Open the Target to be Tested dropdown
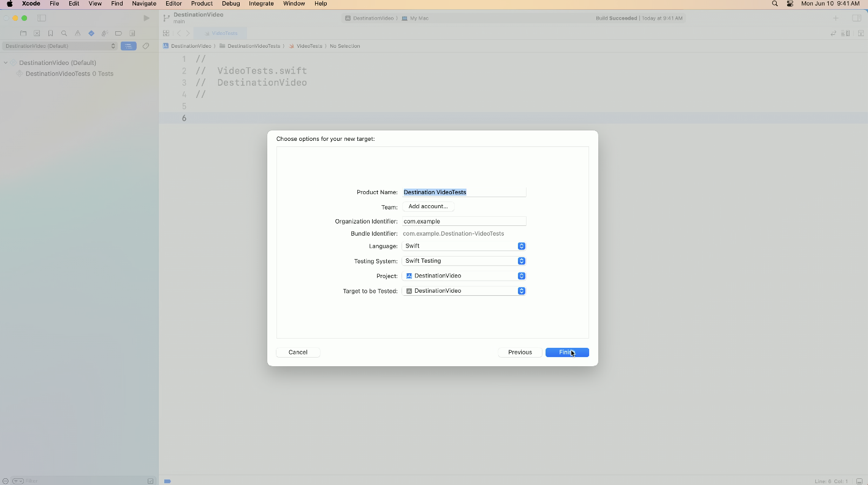The image size is (868, 485). tap(464, 291)
